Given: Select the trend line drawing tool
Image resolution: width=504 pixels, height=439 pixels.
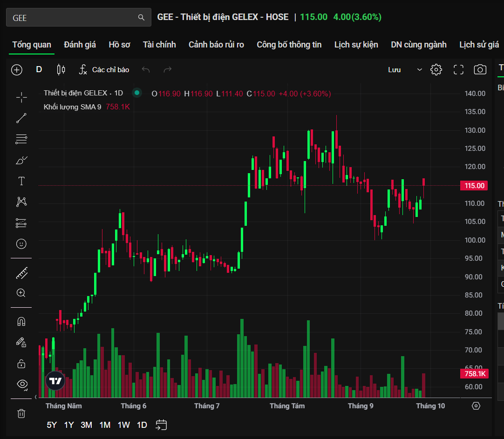Looking at the screenshot, I should [x=21, y=118].
